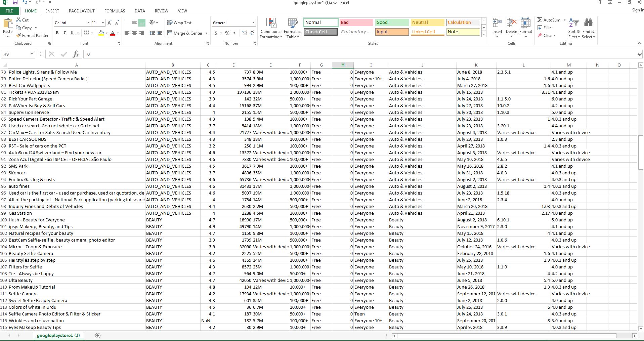
Task: Open the font name dropdown
Action: click(x=88, y=23)
